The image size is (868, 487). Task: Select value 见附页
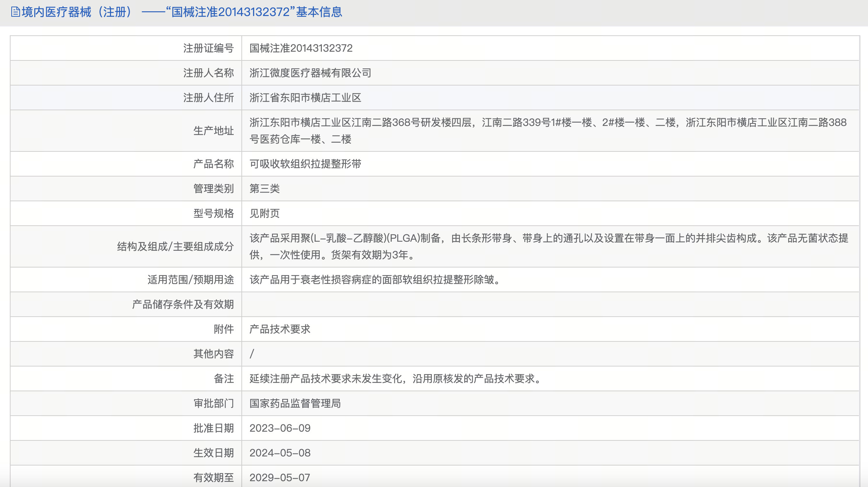[x=265, y=213]
